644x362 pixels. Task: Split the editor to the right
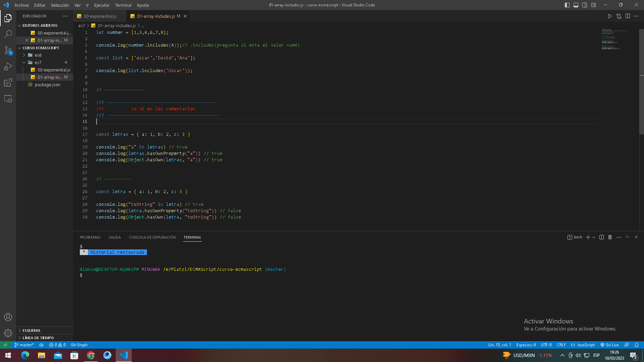(x=628, y=16)
